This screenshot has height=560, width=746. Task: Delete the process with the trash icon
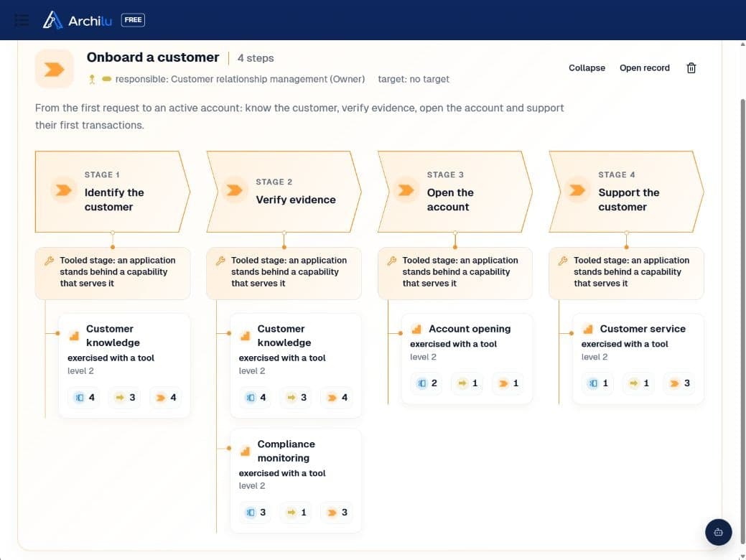[691, 68]
